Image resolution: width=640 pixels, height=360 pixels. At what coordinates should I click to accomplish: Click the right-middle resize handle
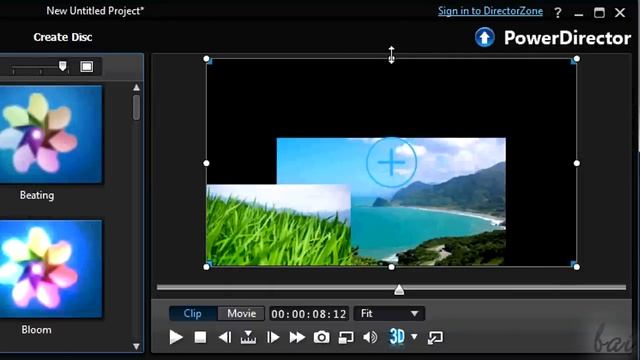pos(576,163)
